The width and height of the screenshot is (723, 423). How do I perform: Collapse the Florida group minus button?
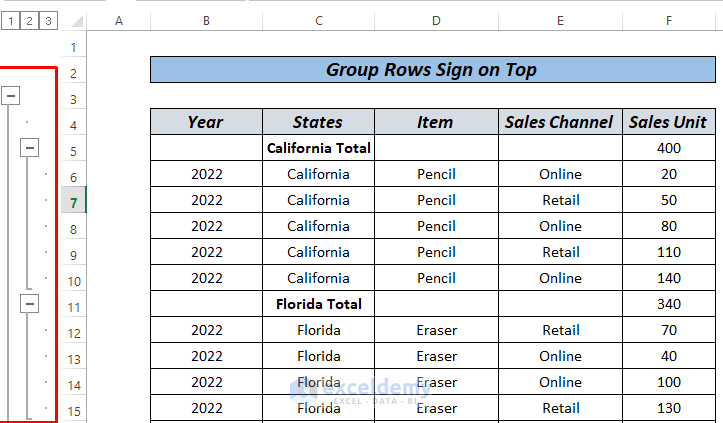pos(30,303)
